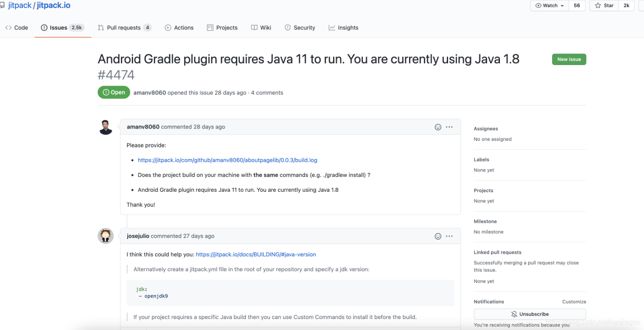Create a New issue

tap(569, 59)
